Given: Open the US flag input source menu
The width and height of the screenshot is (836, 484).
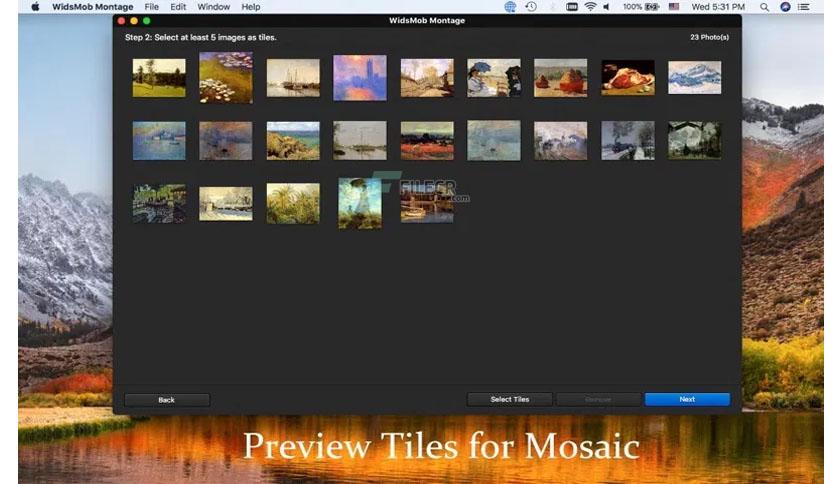Looking at the screenshot, I should pyautogui.click(x=674, y=7).
